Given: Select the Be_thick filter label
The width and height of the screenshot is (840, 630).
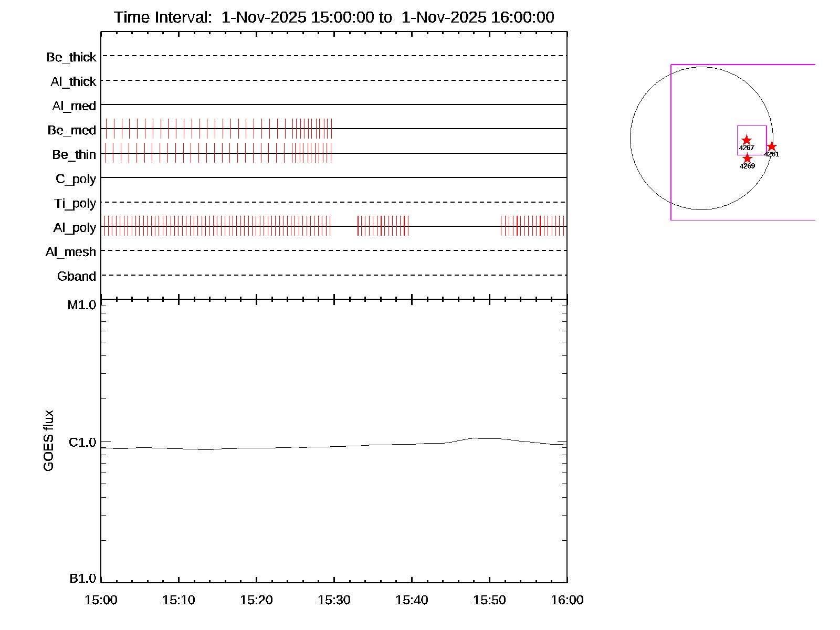Looking at the screenshot, I should click(71, 57).
